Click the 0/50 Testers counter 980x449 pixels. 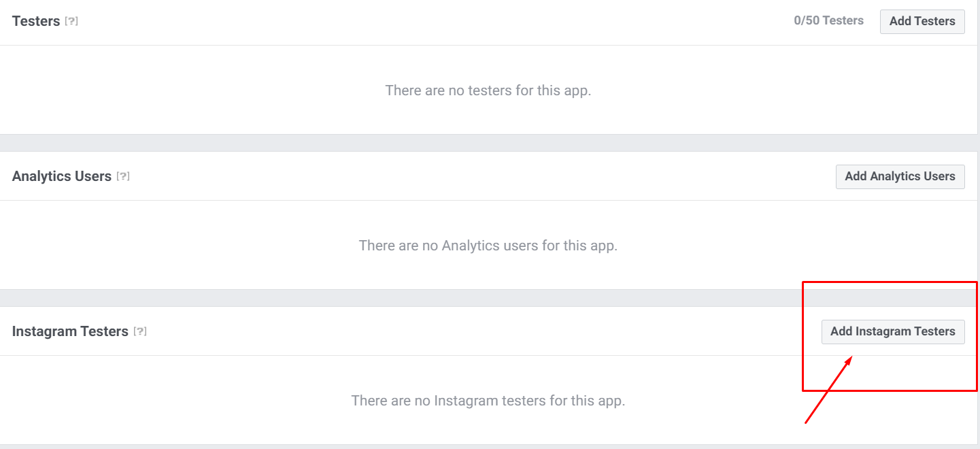click(828, 20)
